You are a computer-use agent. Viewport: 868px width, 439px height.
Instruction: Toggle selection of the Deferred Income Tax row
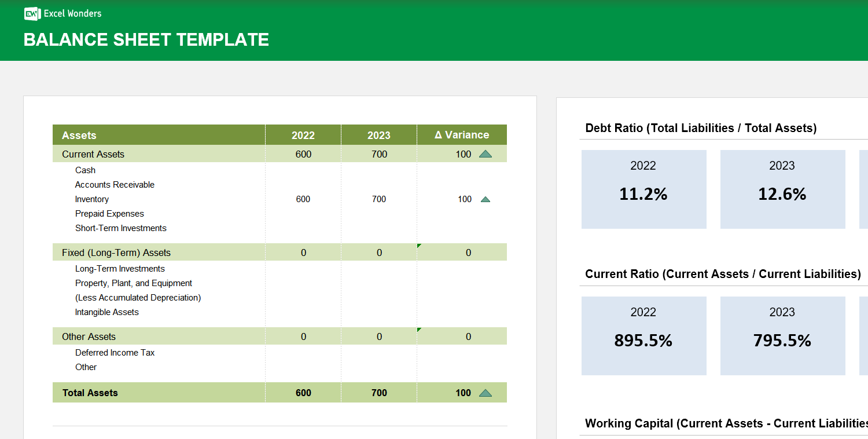(x=115, y=352)
